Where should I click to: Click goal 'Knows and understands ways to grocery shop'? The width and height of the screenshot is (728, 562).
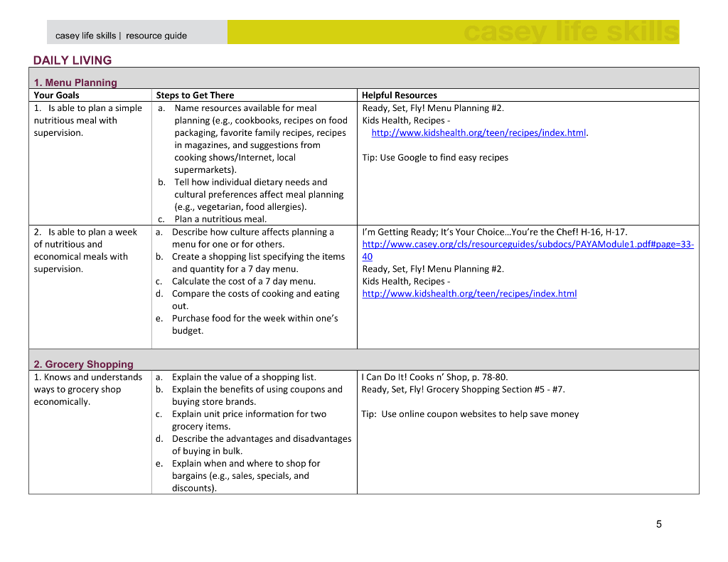[87, 389]
